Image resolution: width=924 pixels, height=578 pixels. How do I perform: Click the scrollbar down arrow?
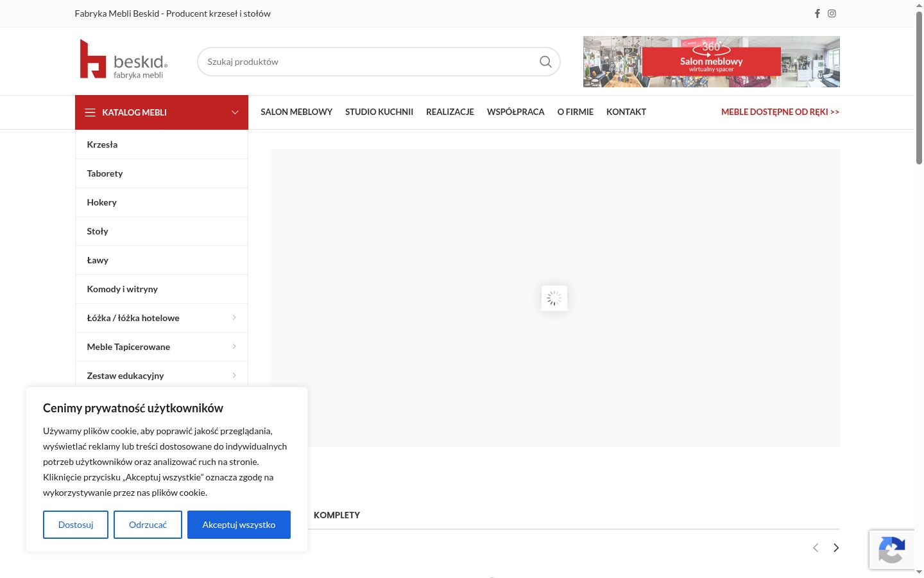click(919, 572)
